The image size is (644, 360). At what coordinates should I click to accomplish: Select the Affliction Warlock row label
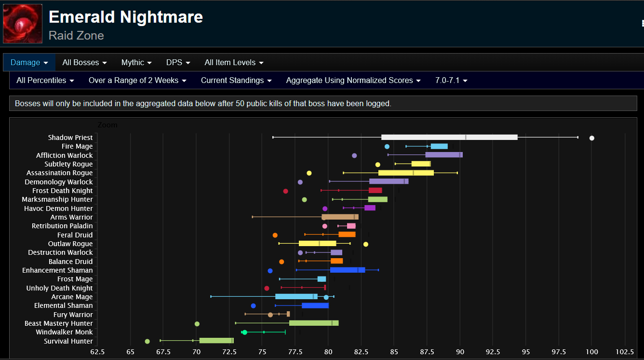point(65,155)
